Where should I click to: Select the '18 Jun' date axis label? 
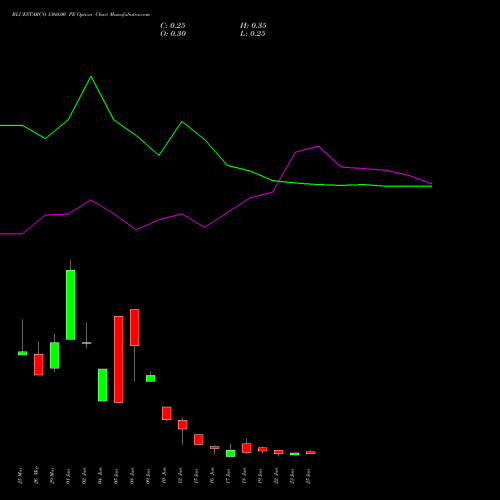point(245,476)
